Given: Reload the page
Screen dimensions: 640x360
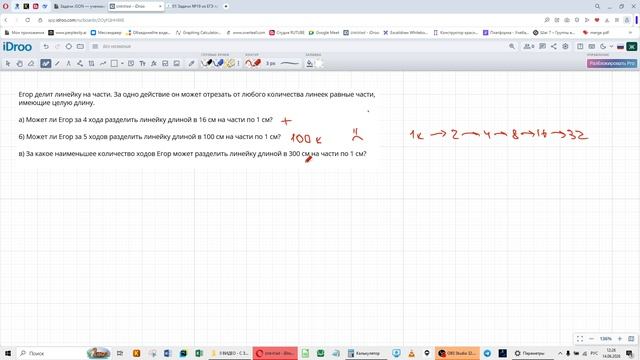Looking at the screenshot, I should (x=27, y=20).
